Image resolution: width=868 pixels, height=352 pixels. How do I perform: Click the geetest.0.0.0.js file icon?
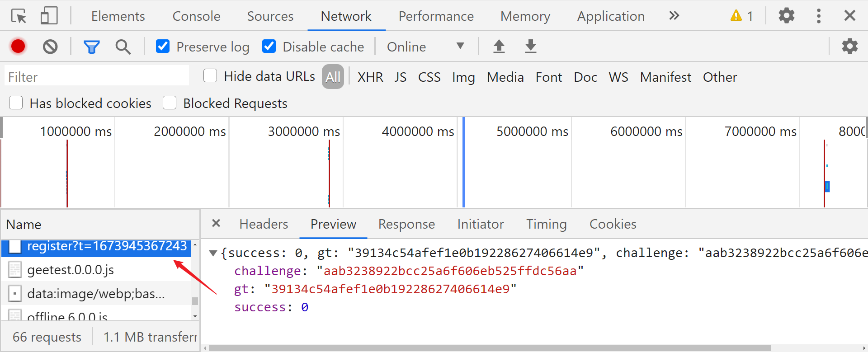pos(15,270)
